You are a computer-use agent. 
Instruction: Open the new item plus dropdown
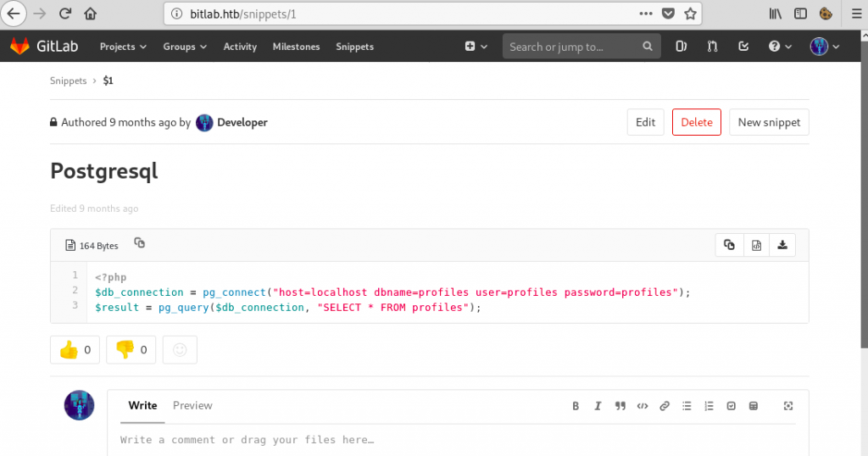pos(476,47)
